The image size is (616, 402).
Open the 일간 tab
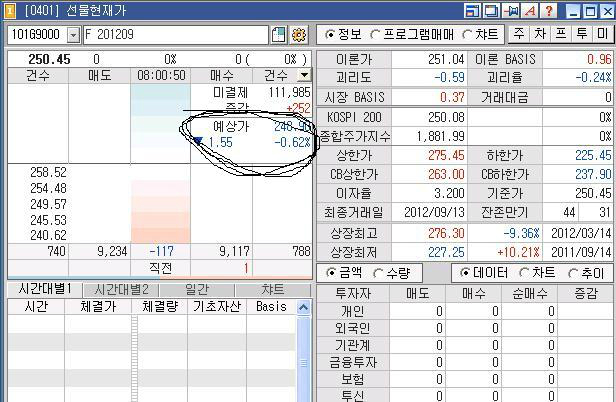[197, 289]
